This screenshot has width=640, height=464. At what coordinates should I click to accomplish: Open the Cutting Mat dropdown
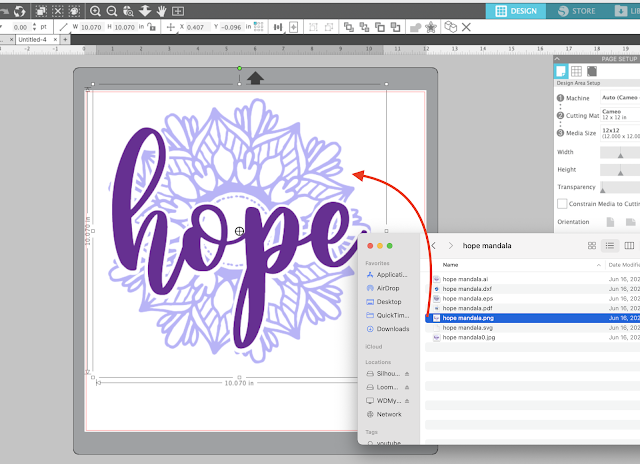[620, 114]
